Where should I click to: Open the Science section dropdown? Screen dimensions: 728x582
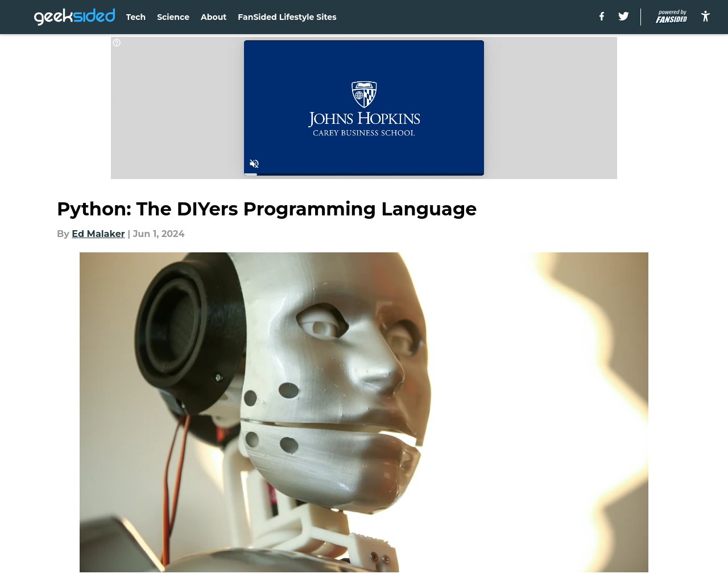coord(173,17)
